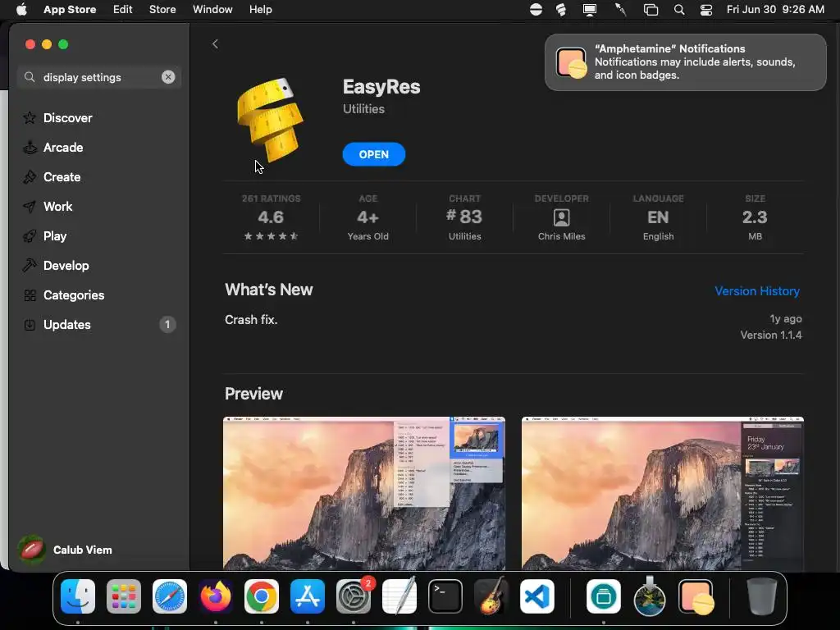
Task: Click the #83 Utilities chart rank
Action: point(464,217)
